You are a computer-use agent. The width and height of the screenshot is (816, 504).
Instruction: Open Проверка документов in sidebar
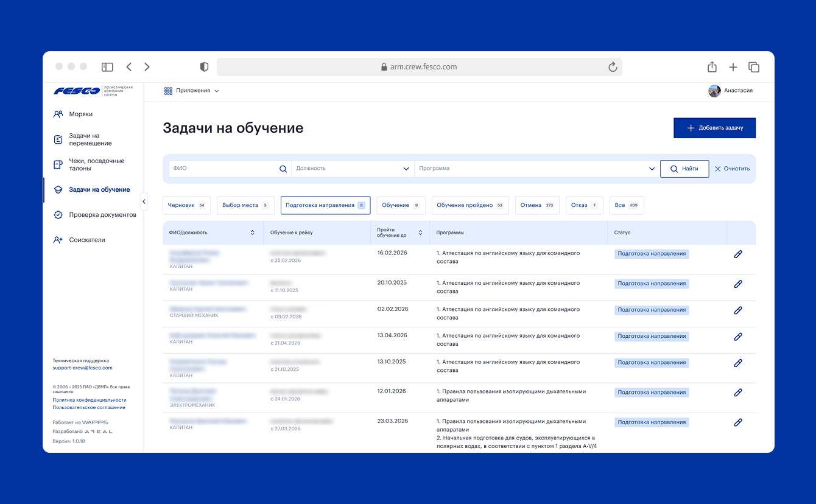pos(102,215)
